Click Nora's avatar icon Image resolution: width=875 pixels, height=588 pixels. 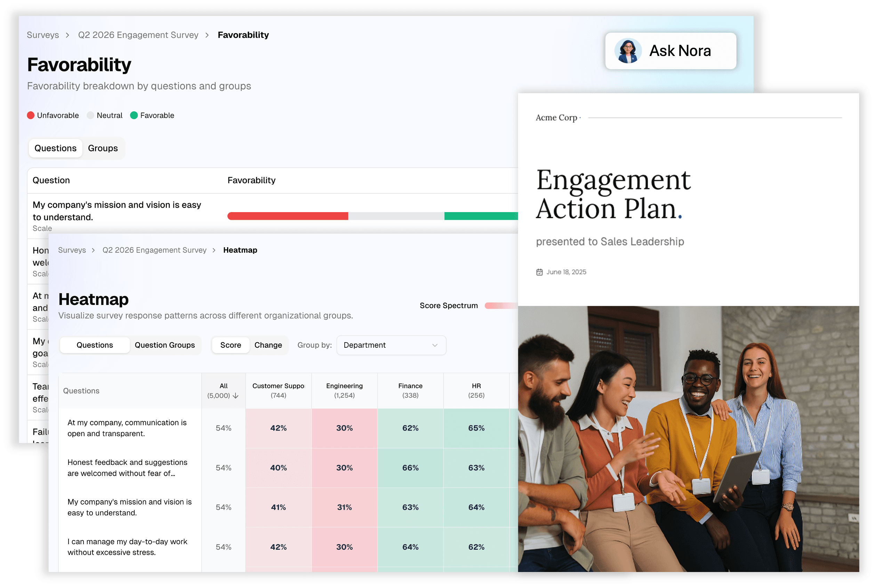pyautogui.click(x=628, y=51)
